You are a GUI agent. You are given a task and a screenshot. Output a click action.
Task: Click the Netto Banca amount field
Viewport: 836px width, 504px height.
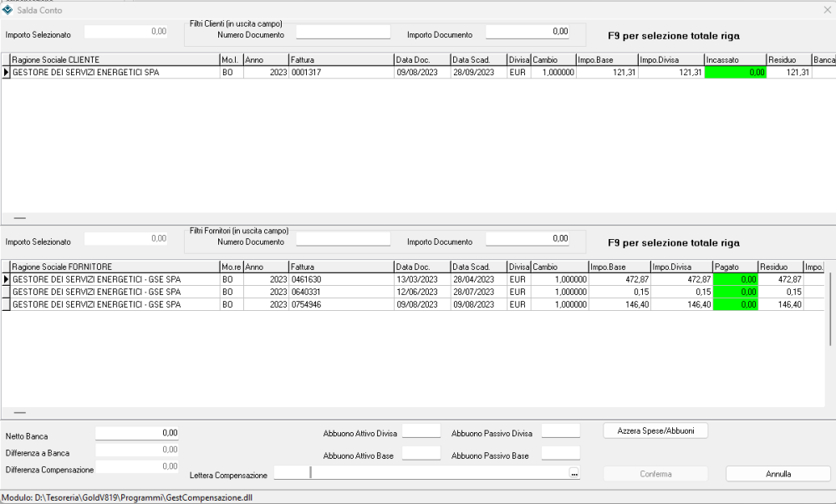tap(136, 433)
